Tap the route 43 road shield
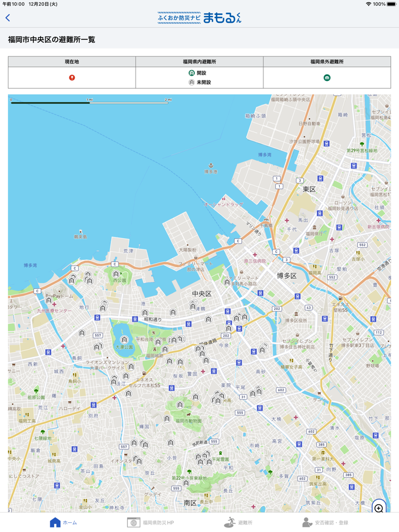 308,308
